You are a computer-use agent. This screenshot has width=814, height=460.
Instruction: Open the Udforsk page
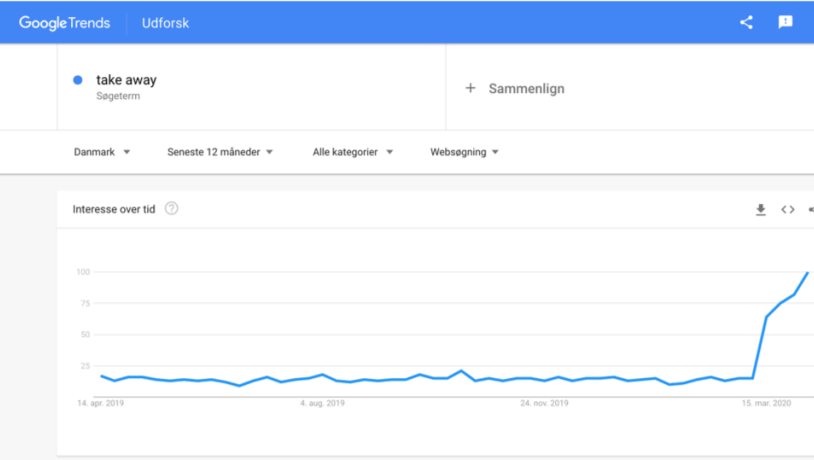165,22
